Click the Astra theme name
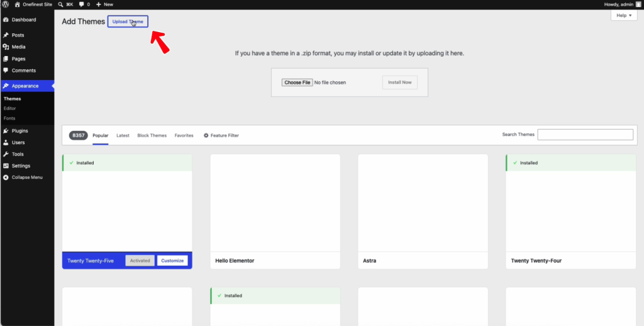The image size is (644, 326). [x=370, y=261]
